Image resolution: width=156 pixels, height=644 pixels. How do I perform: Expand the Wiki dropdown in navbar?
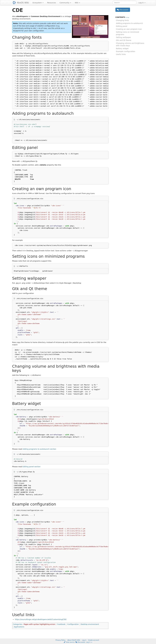point(77,3)
